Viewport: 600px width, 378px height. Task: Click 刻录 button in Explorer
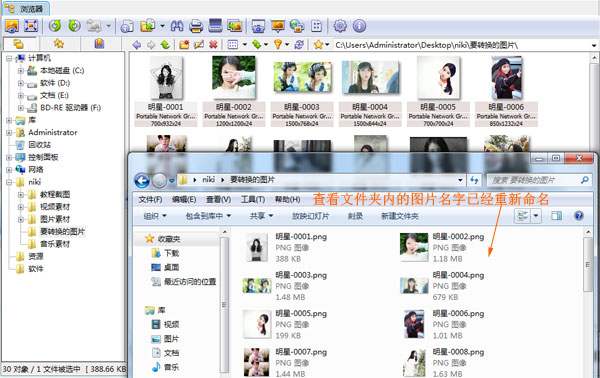tap(355, 216)
